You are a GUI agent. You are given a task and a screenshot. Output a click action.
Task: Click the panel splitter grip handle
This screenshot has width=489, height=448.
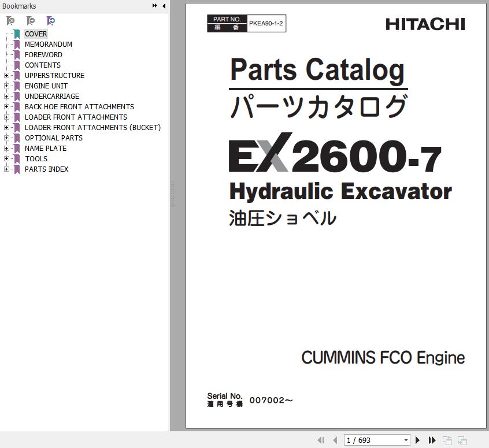coord(172,194)
